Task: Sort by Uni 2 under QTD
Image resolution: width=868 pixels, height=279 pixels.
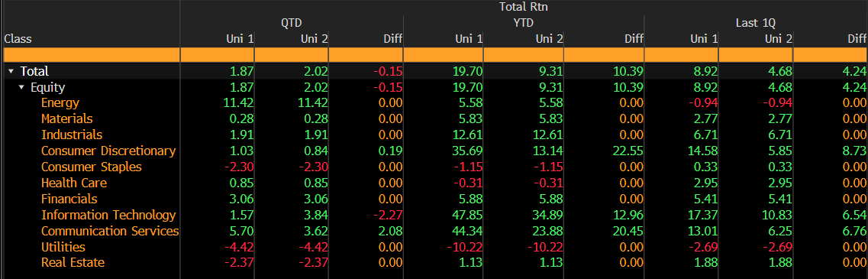Action: click(x=314, y=39)
